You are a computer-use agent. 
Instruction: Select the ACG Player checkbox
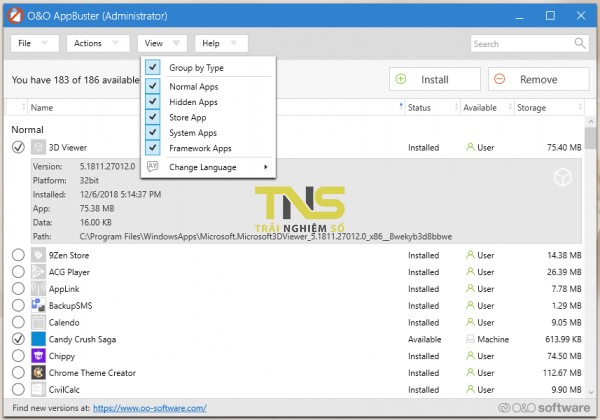click(x=18, y=272)
